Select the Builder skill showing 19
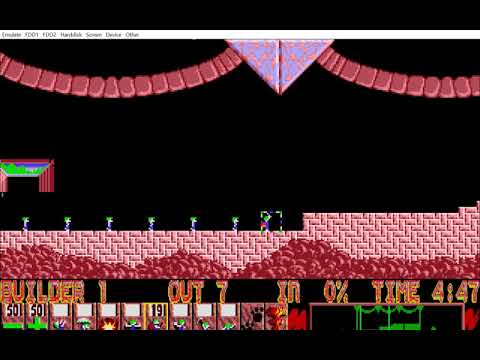The height and width of the screenshot is (360, 480). pyautogui.click(x=157, y=316)
